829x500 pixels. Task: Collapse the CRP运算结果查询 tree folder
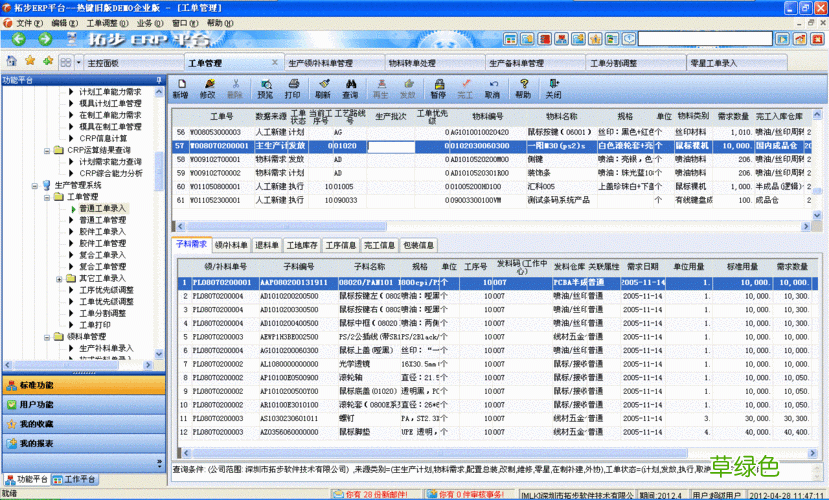tap(46, 150)
